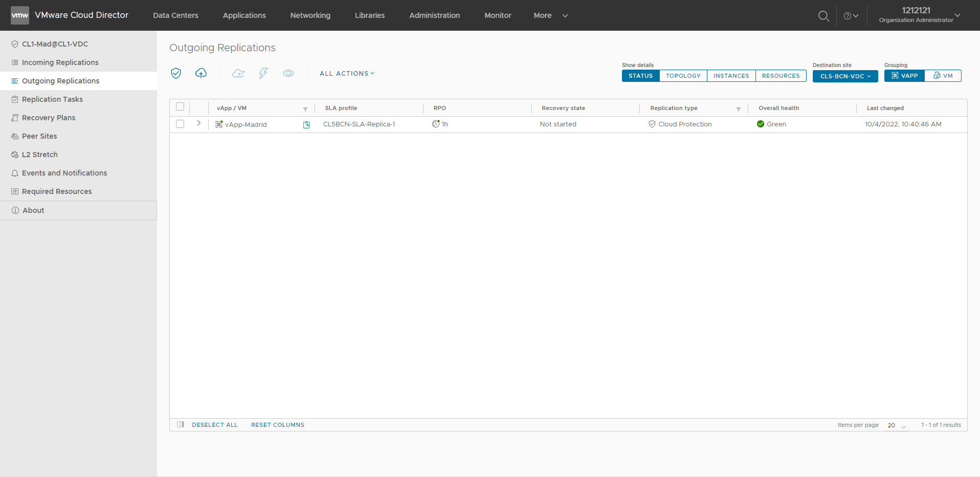Open the items per page dropdown
Viewport: 980px width, 477px height.
(897, 426)
